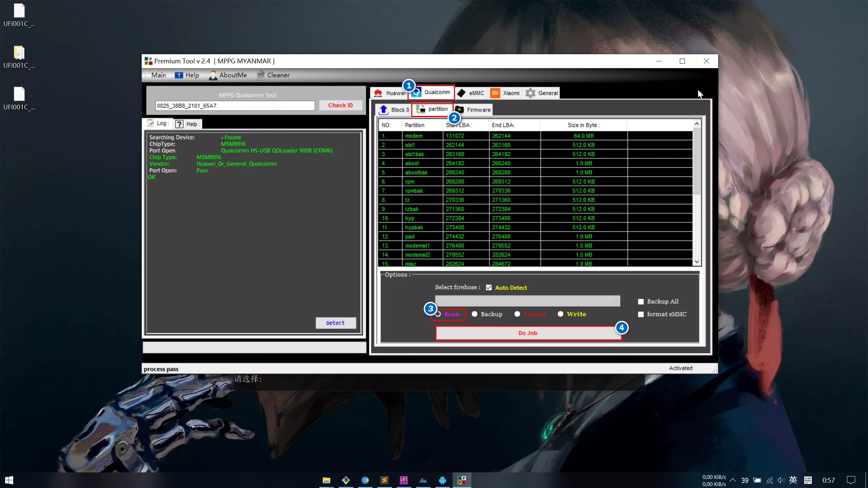
Task: Open the firehose selection dropdown
Action: [x=528, y=301]
